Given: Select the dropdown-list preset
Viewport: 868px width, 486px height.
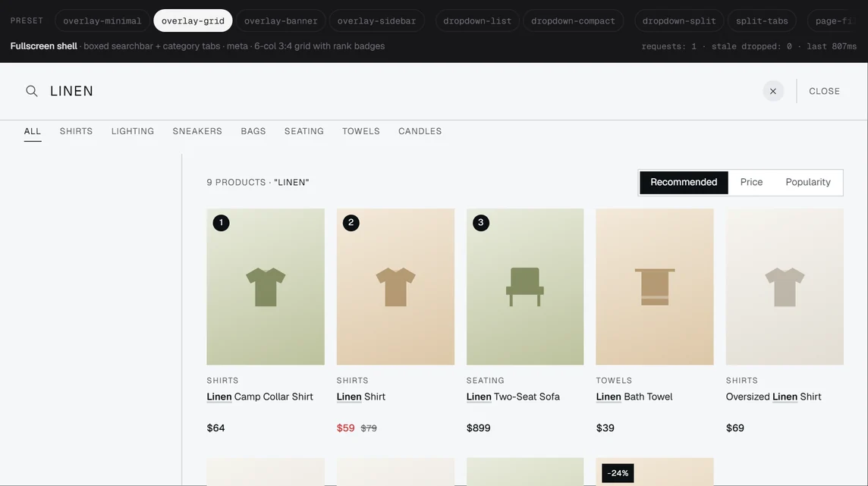Looking at the screenshot, I should click(x=477, y=20).
